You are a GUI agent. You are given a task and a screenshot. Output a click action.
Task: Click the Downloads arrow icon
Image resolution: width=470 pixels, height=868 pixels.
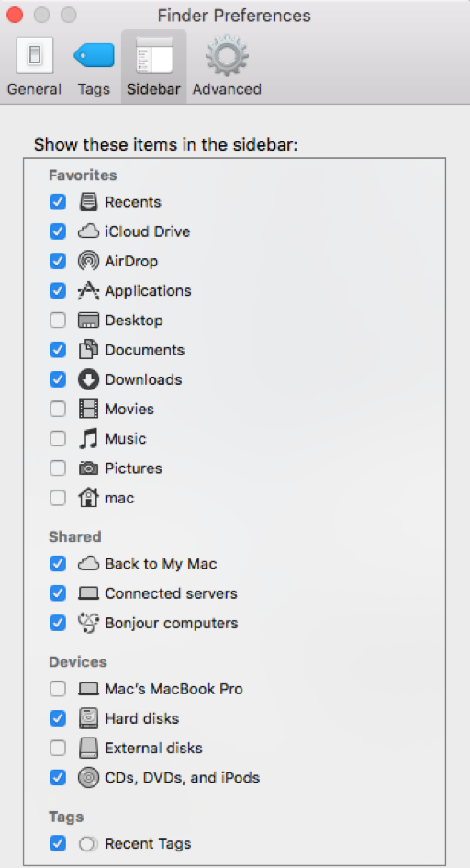[88, 379]
